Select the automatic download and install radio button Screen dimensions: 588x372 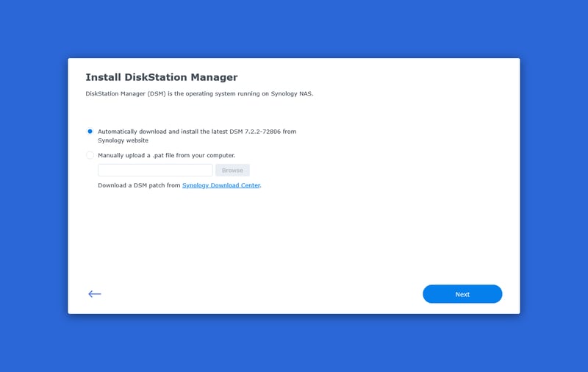click(90, 132)
